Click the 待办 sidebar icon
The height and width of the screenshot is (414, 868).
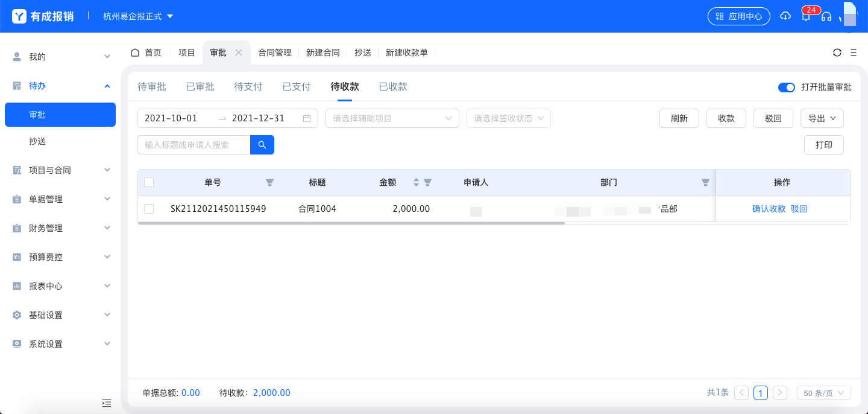[x=17, y=86]
